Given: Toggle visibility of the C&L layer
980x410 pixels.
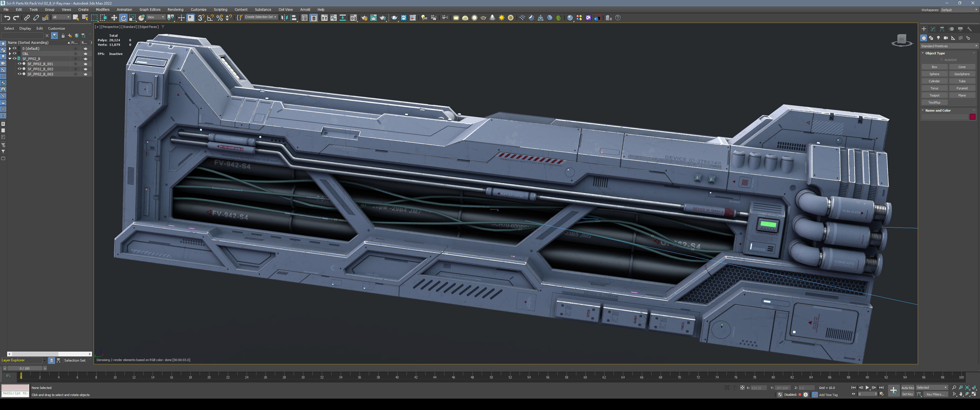Looking at the screenshot, I should click(15, 54).
